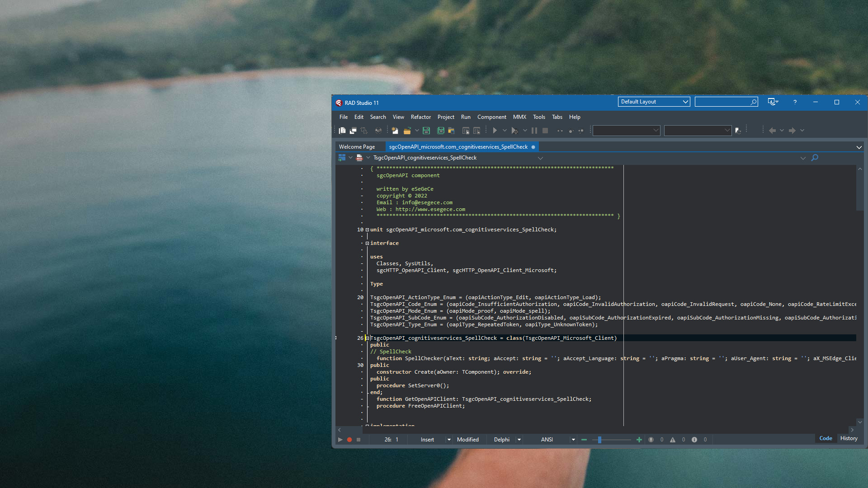Image resolution: width=868 pixels, height=488 pixels.
Task: Collapse the class declaration fold at line 26
Action: tap(367, 338)
